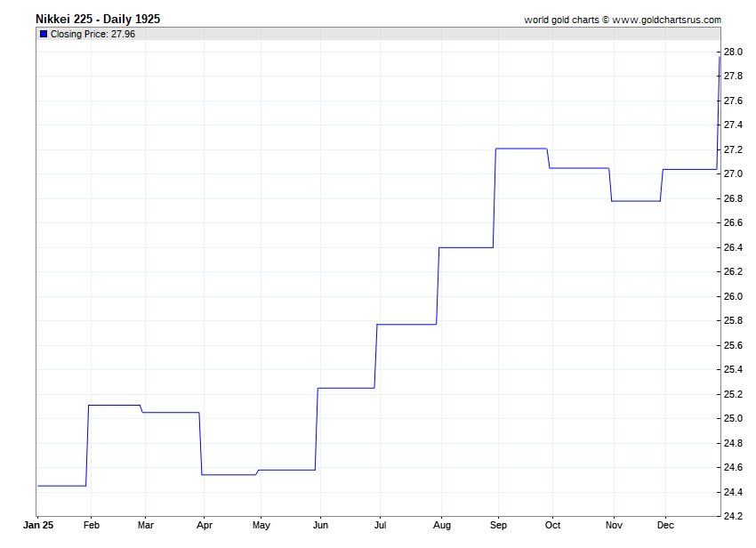
Task: Click the 25.2 y-axis value
Action: pos(733,394)
